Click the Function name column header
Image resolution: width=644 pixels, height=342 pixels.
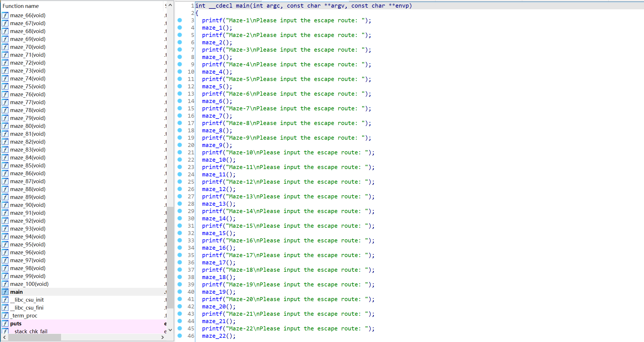(21, 6)
